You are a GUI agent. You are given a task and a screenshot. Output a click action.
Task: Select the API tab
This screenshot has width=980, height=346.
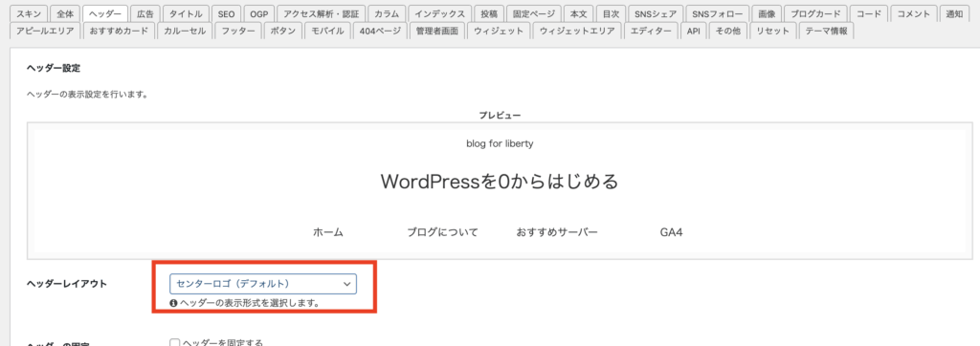coord(693,32)
